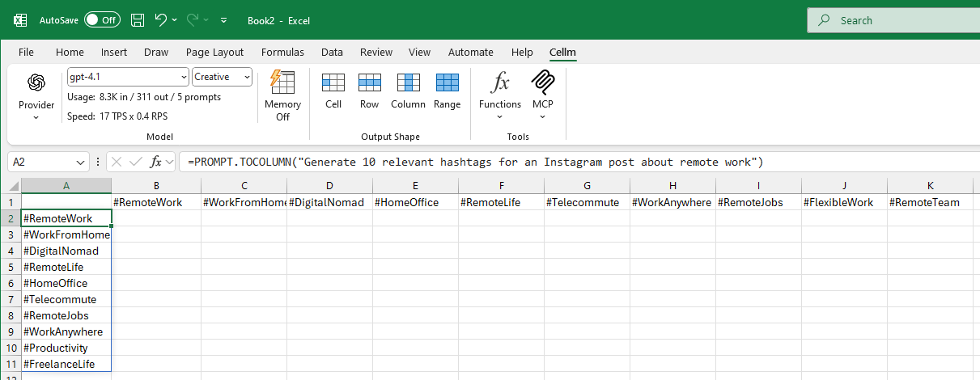The width and height of the screenshot is (980, 380).
Task: Open the MCP tools menu
Action: [x=542, y=95]
